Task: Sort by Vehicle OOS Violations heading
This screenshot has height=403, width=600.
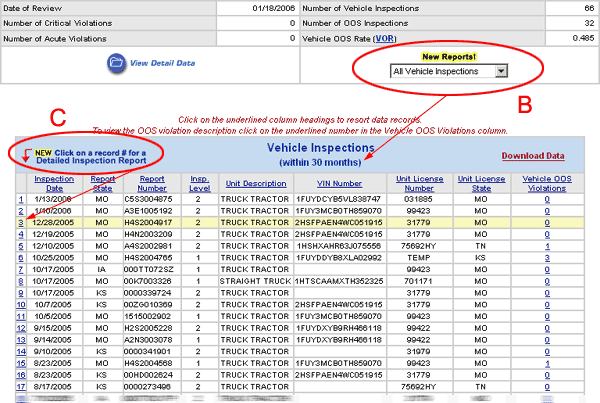Action: pos(547,183)
